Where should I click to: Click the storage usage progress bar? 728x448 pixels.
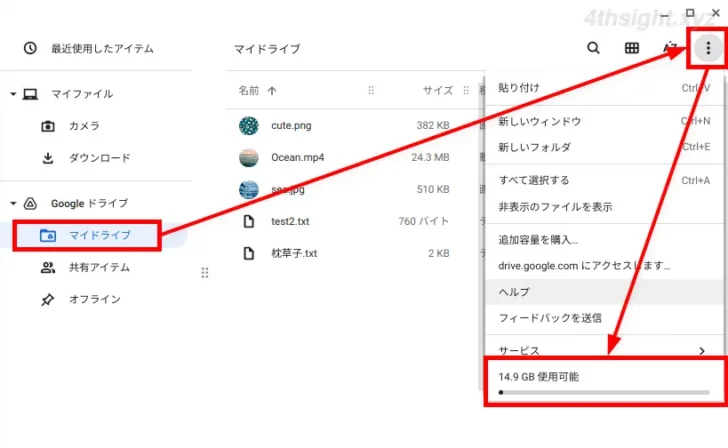[604, 392]
